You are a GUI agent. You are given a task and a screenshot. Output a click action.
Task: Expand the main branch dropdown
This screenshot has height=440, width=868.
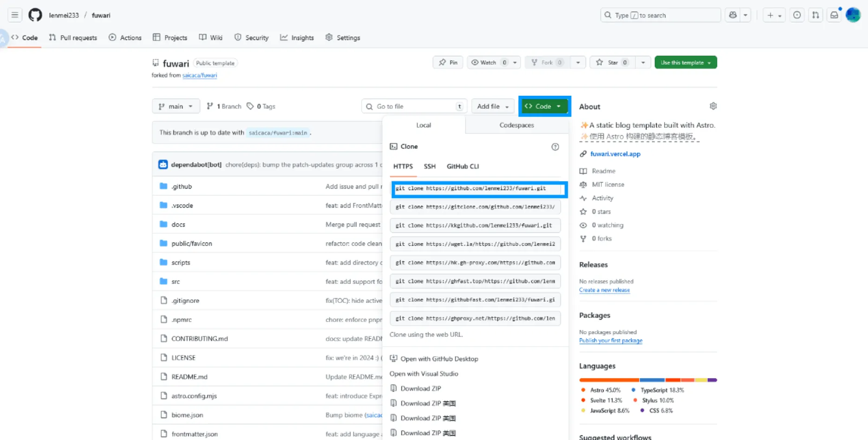pyautogui.click(x=176, y=106)
